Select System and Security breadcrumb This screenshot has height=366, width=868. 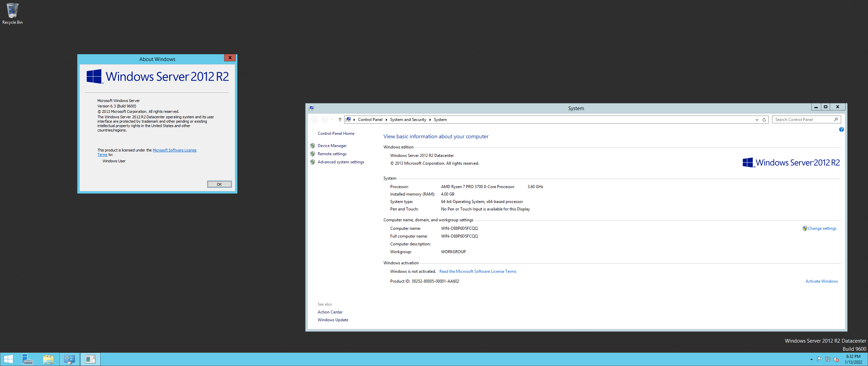pyautogui.click(x=408, y=120)
